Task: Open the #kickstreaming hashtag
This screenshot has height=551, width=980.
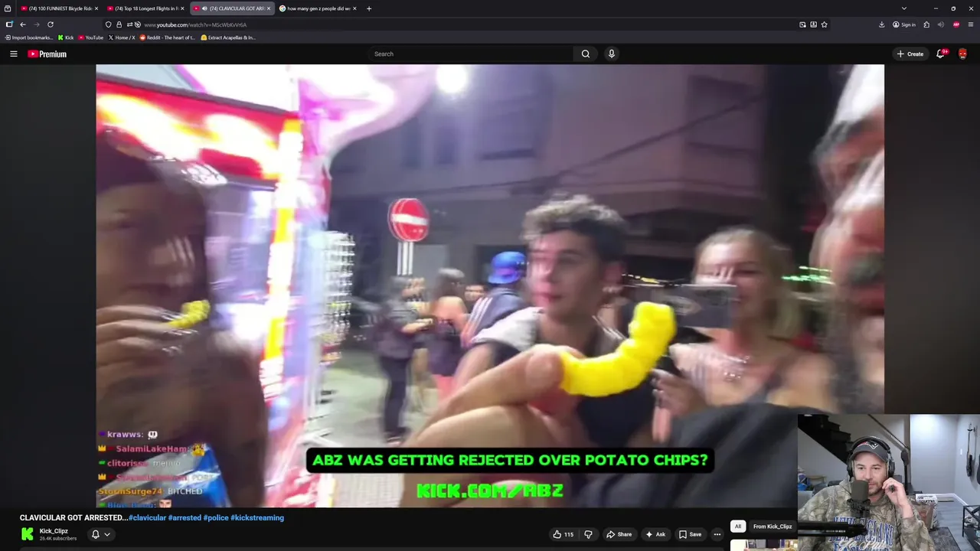Action: pyautogui.click(x=257, y=518)
